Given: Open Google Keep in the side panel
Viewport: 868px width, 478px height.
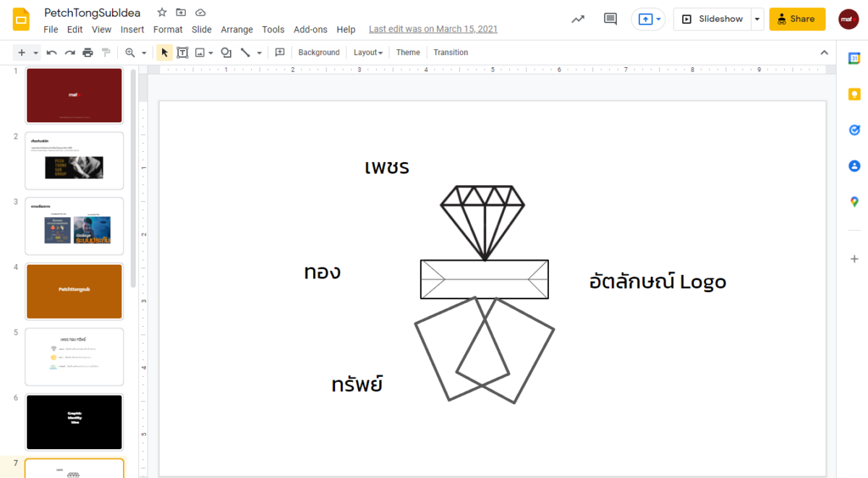Looking at the screenshot, I should pos(854,94).
